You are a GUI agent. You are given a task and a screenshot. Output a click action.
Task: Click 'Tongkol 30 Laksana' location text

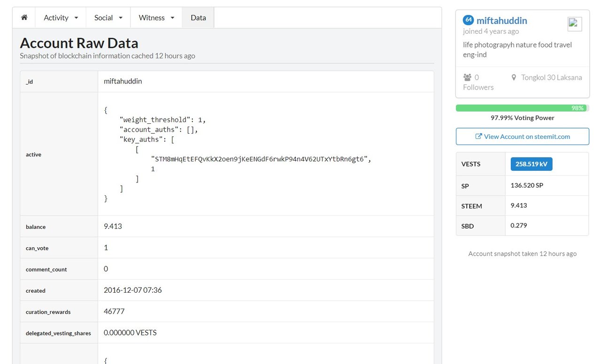[x=551, y=77]
